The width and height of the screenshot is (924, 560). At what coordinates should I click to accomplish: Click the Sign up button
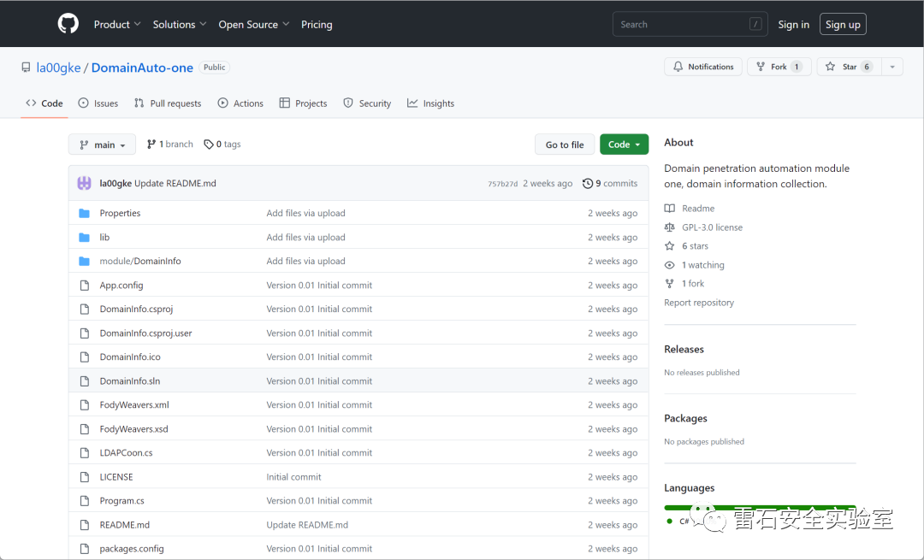pos(843,24)
